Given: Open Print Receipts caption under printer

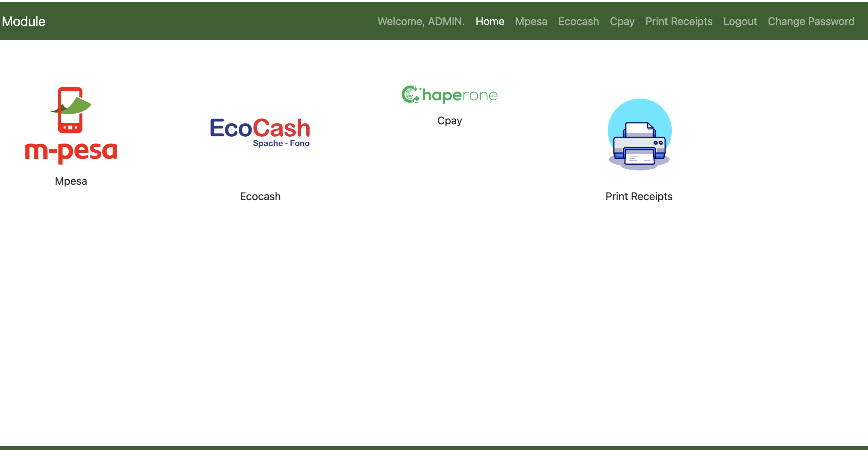Looking at the screenshot, I should 639,196.
